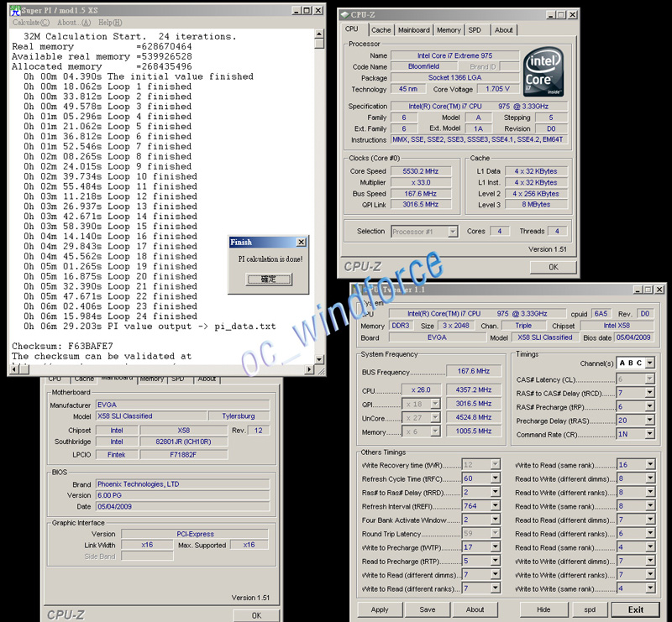Image resolution: width=672 pixels, height=622 pixels.
Task: Click the Intel Core i7 logo
Action: click(x=543, y=71)
